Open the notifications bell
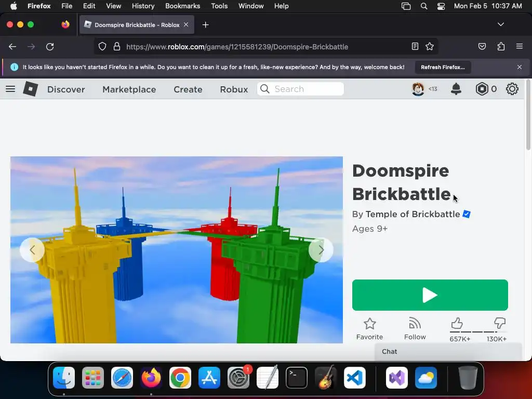This screenshot has height=399, width=532. tap(456, 89)
